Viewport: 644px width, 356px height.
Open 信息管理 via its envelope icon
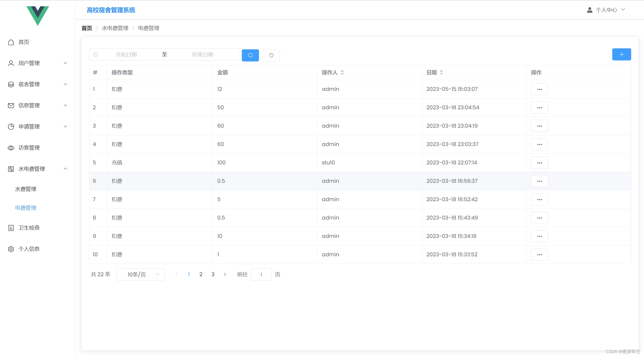pos(11,105)
